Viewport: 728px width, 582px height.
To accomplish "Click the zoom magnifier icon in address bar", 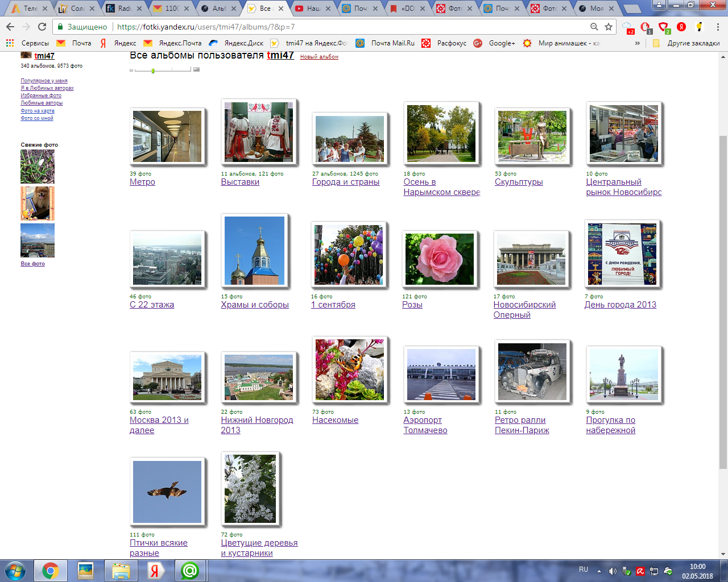I will coord(594,27).
